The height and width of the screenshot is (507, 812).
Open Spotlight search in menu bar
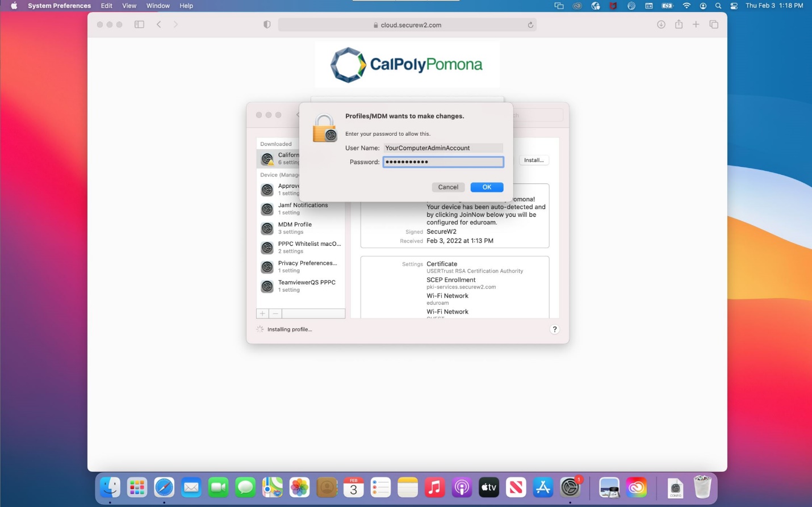click(x=718, y=6)
